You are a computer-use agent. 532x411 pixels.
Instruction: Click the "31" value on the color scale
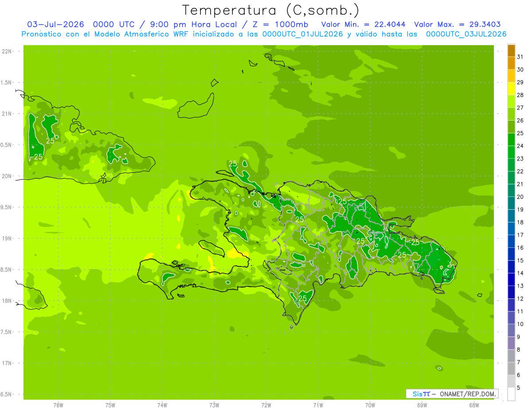pos(520,57)
